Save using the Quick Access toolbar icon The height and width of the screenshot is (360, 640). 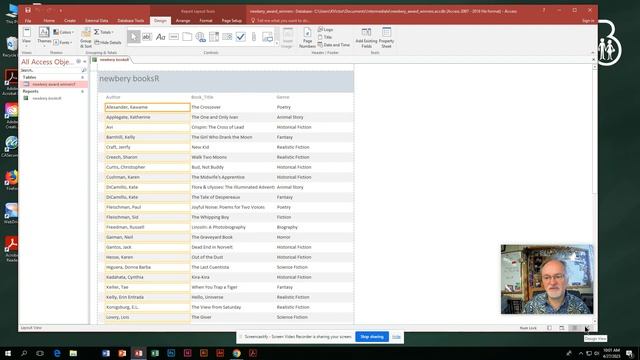(x=28, y=11)
